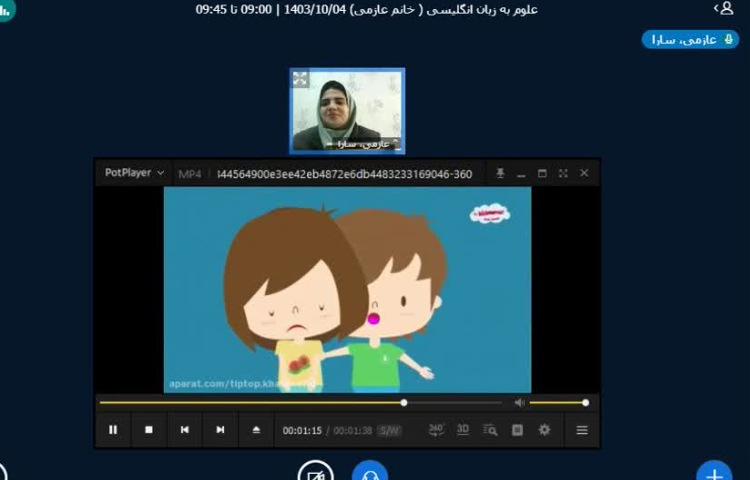Click the teacher webcam thumbnail

[347, 111]
